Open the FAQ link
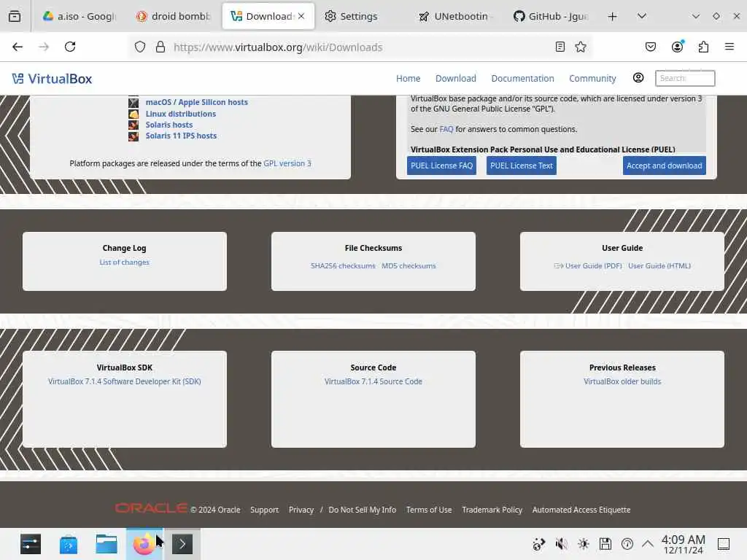This screenshot has height=560, width=747. [446, 129]
